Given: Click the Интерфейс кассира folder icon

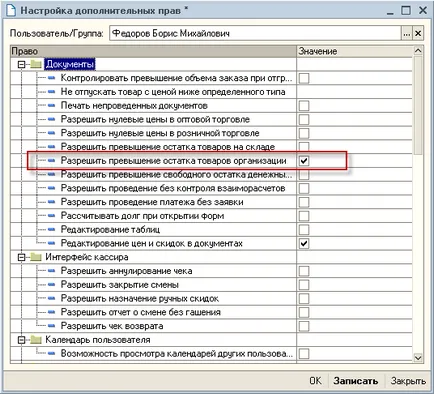Looking at the screenshot, I should pyautogui.click(x=36, y=257).
